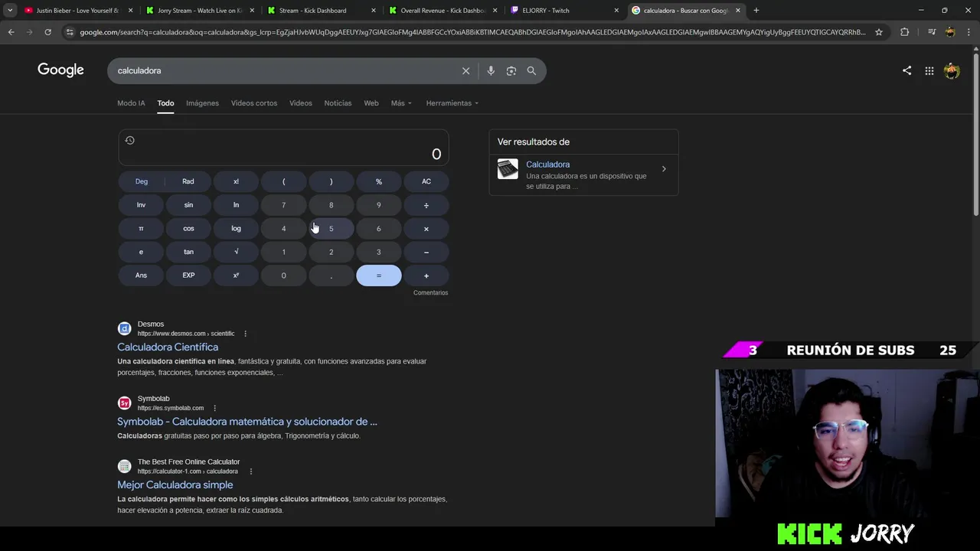The height and width of the screenshot is (551, 980).
Task: Click the browser address bar
Action: pos(472,32)
